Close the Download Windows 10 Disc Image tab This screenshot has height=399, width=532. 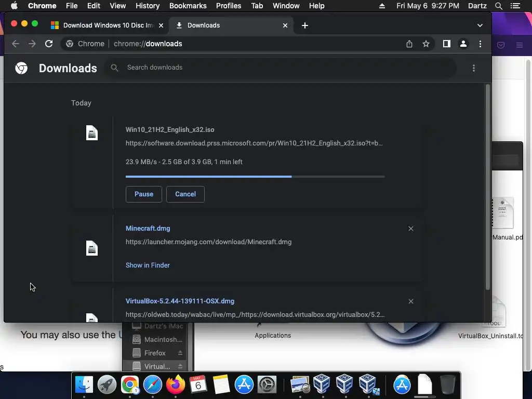pyautogui.click(x=161, y=25)
